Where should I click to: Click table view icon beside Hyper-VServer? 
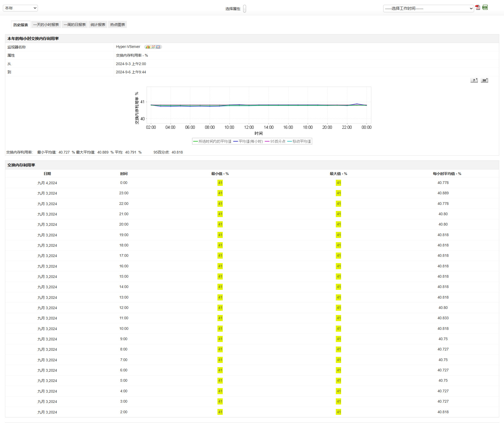158,47
